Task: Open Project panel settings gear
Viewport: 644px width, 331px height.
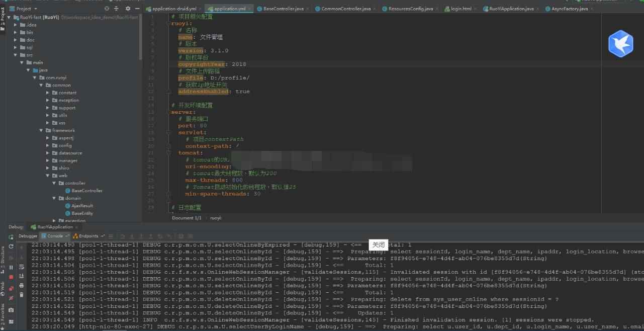Action: (x=127, y=9)
